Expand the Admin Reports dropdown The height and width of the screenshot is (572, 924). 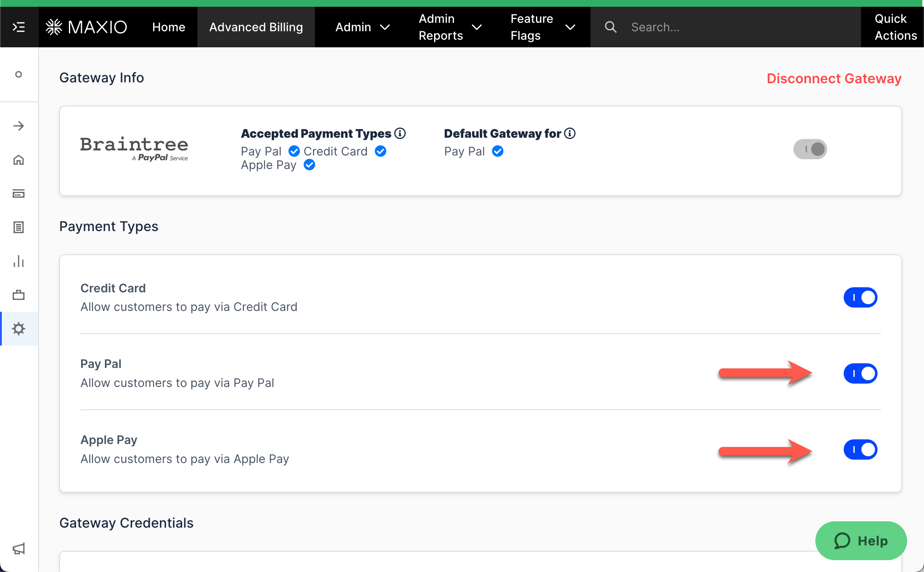click(x=450, y=27)
